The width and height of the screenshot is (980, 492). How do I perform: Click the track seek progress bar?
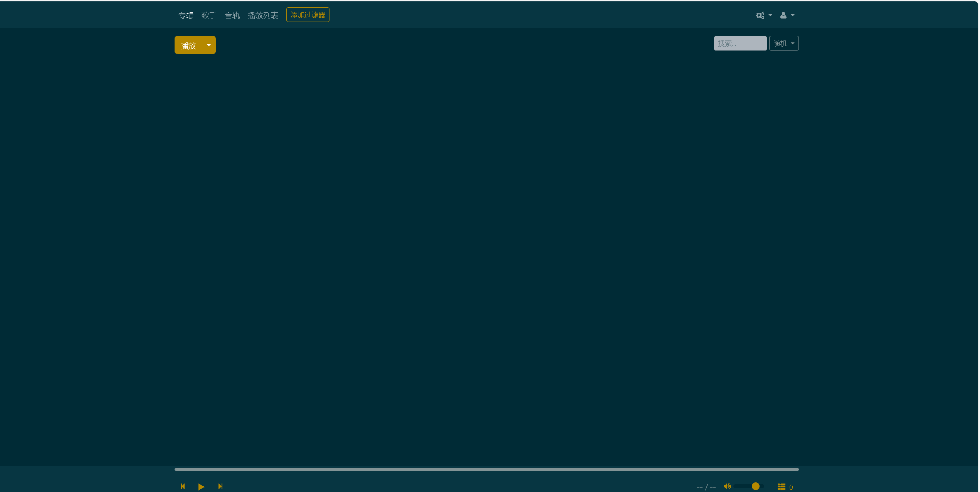point(486,469)
